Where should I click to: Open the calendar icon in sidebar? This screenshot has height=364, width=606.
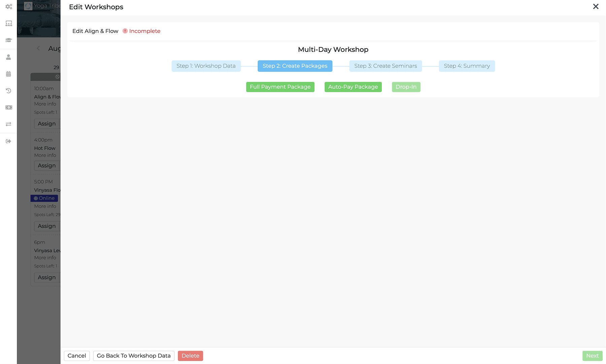pos(9,74)
